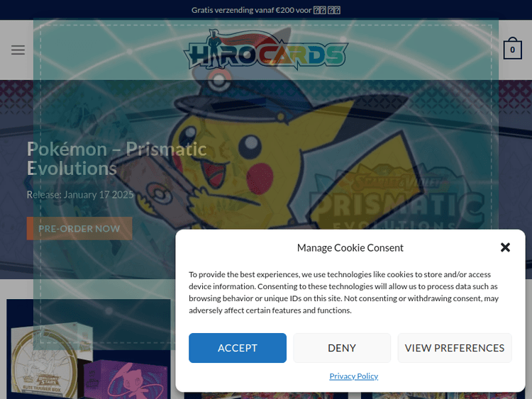Open the middle product thumbnail below dialog
The image size is (532, 399).
click(266, 395)
